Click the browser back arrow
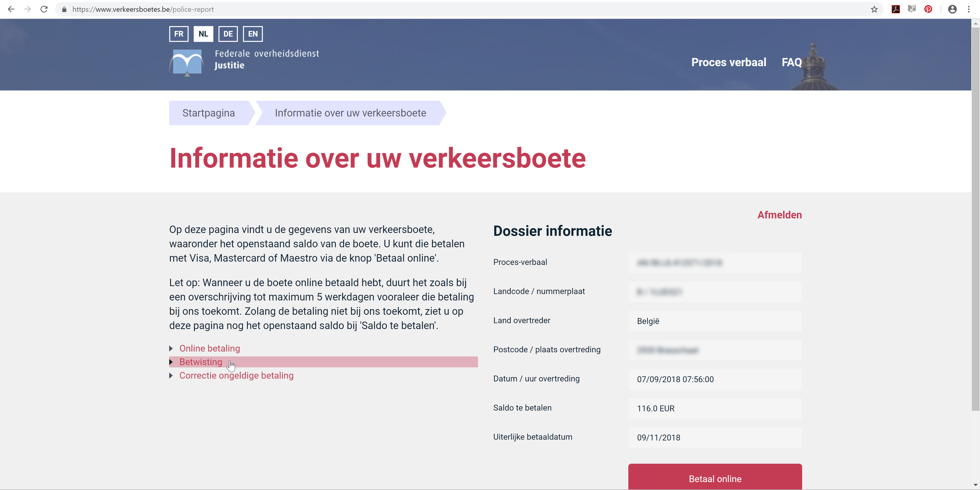 point(11,9)
